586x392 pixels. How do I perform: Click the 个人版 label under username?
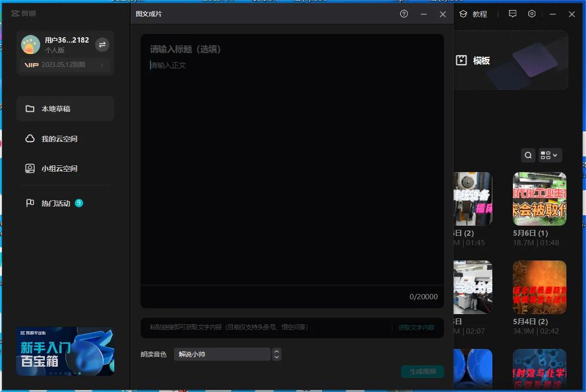tap(54, 50)
